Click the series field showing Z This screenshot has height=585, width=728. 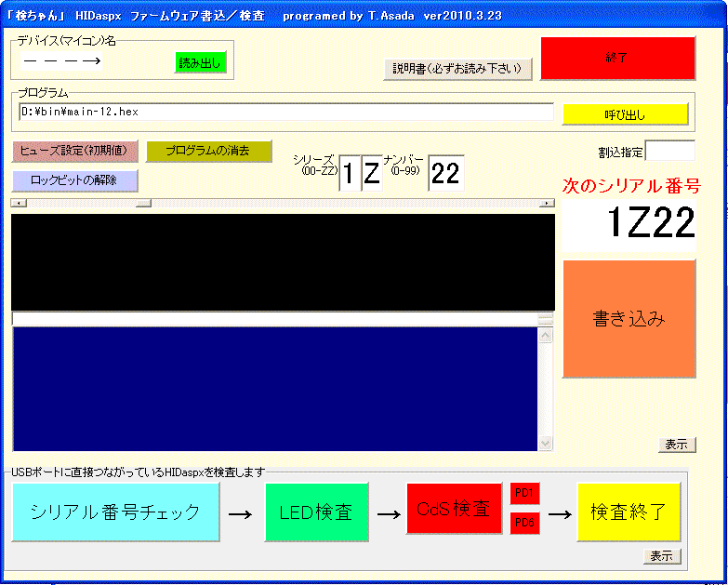coord(372,174)
